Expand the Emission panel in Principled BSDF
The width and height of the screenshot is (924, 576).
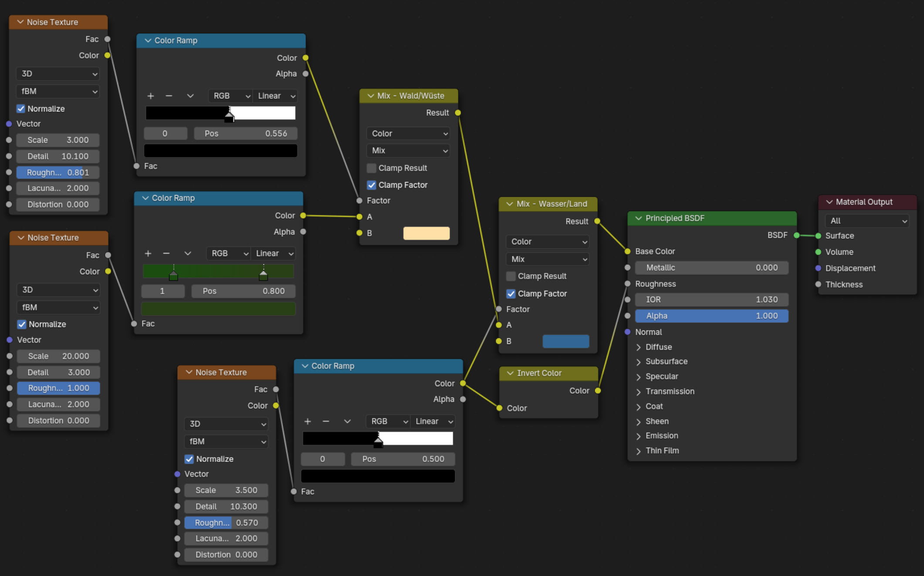pyautogui.click(x=639, y=436)
